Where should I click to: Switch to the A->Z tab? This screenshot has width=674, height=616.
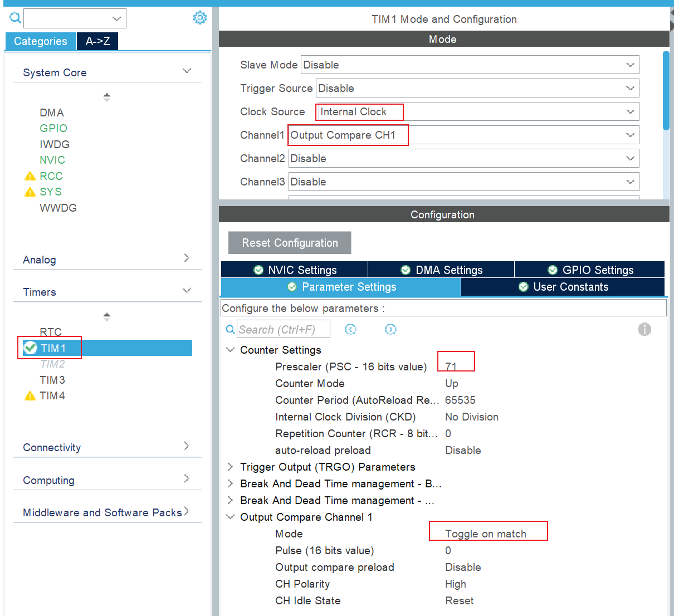tap(97, 41)
